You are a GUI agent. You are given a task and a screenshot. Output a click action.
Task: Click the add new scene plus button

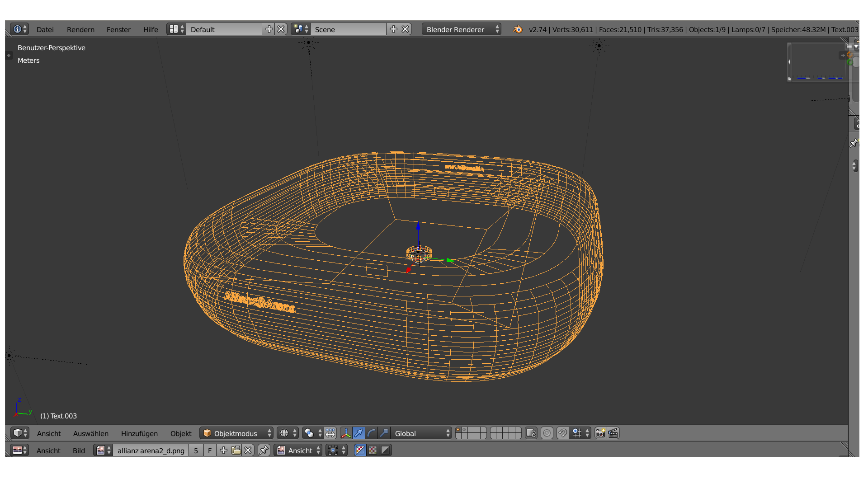393,29
